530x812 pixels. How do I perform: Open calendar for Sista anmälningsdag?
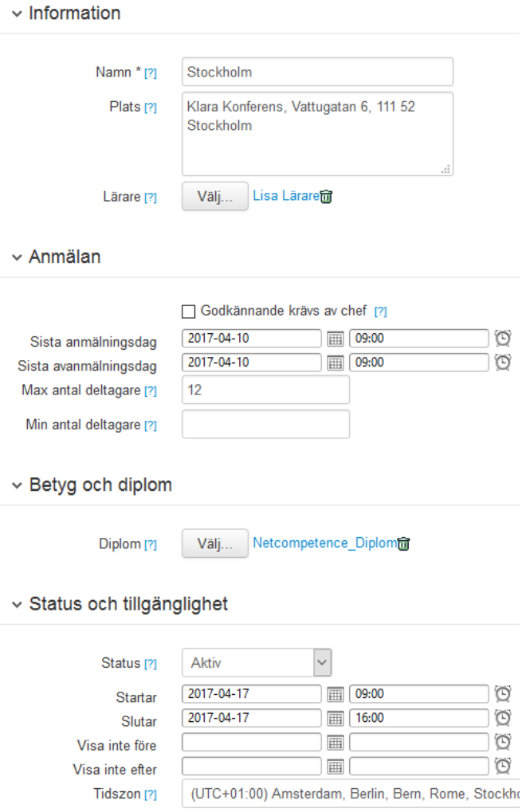click(x=336, y=339)
